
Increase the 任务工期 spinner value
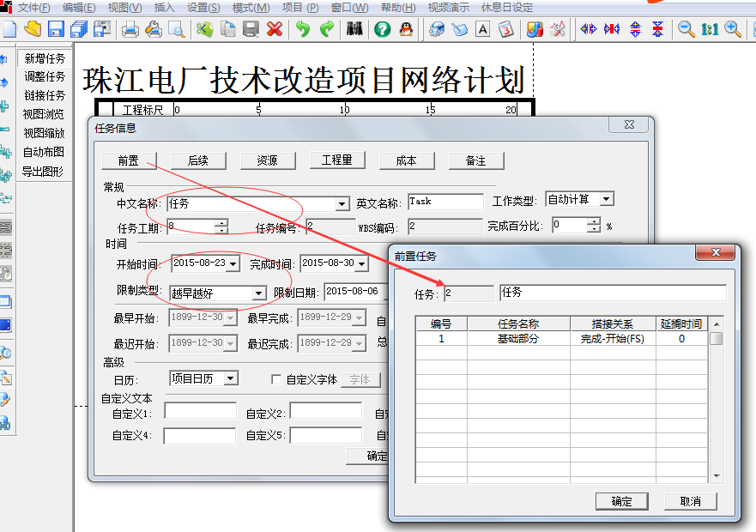pyautogui.click(x=221, y=223)
